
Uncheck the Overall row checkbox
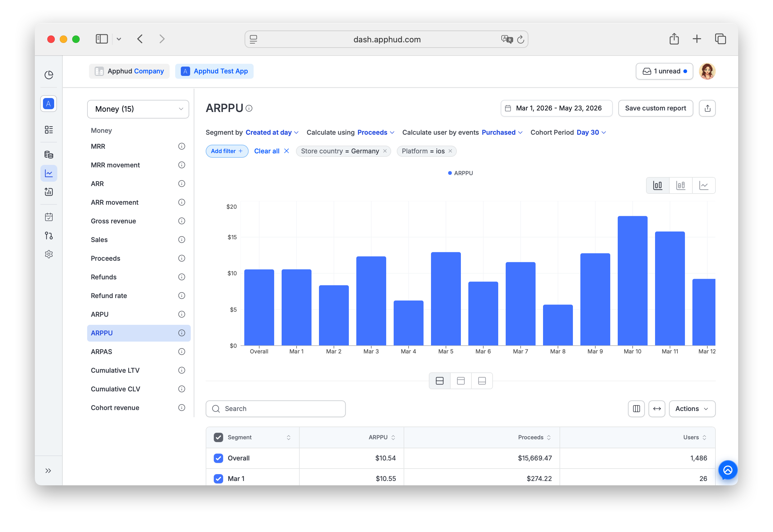coord(218,458)
